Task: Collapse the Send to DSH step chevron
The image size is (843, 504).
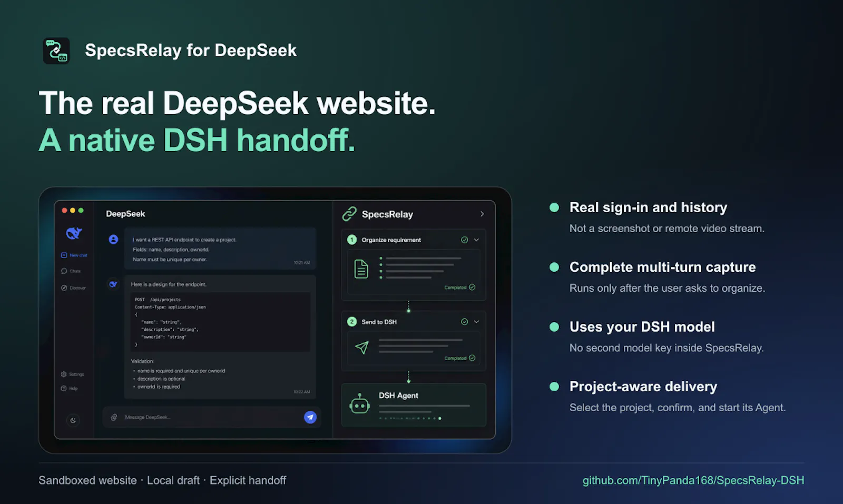Action: click(476, 322)
